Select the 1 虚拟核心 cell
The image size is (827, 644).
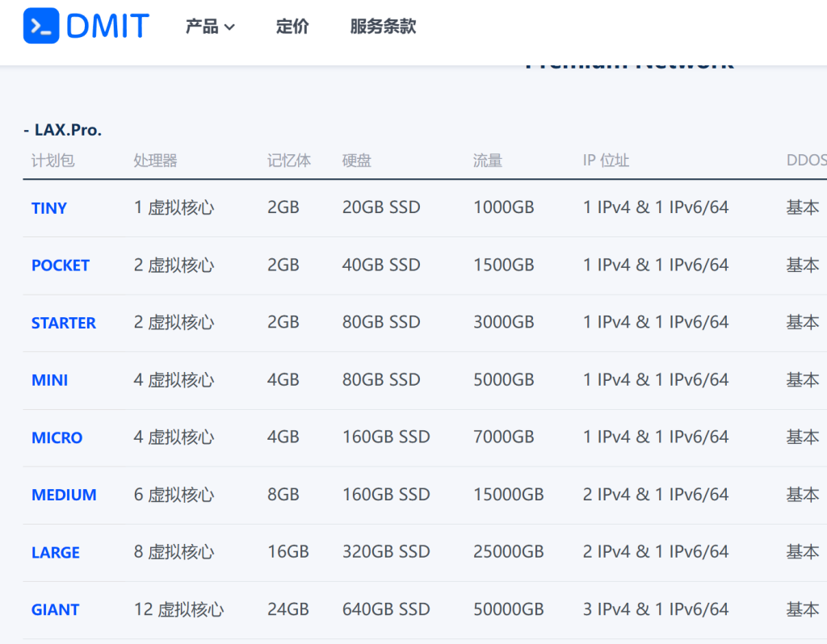click(x=174, y=207)
